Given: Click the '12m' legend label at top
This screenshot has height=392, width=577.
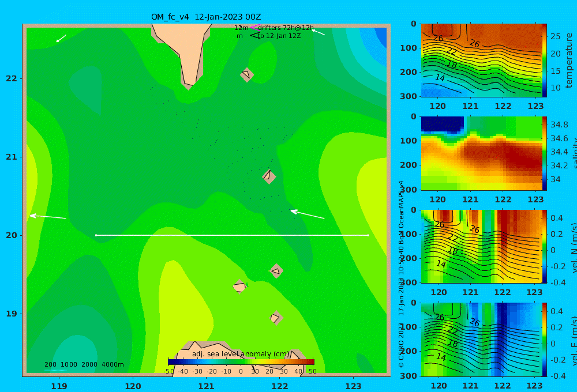Looking at the screenshot, I should (241, 28).
